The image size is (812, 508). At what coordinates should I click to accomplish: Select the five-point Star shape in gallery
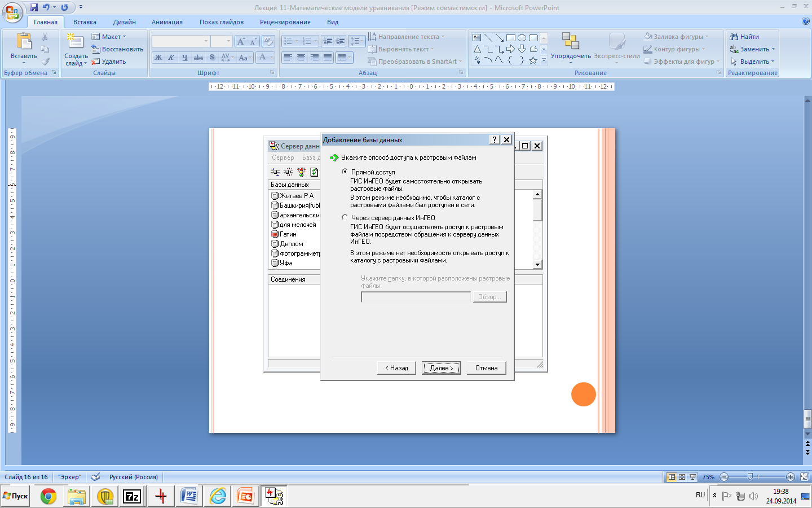click(x=533, y=60)
